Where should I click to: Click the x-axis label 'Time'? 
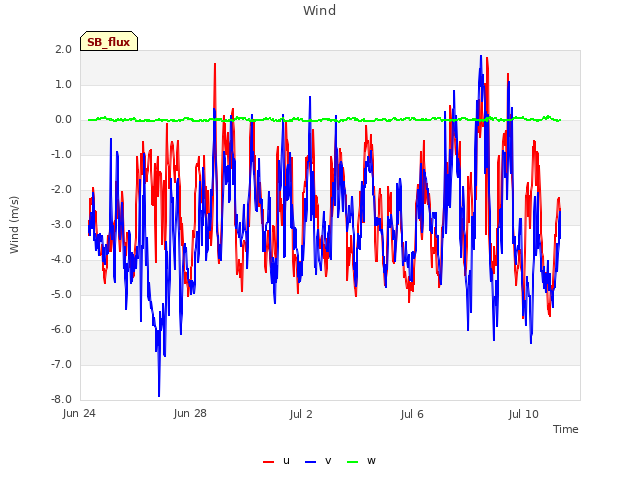(x=565, y=429)
